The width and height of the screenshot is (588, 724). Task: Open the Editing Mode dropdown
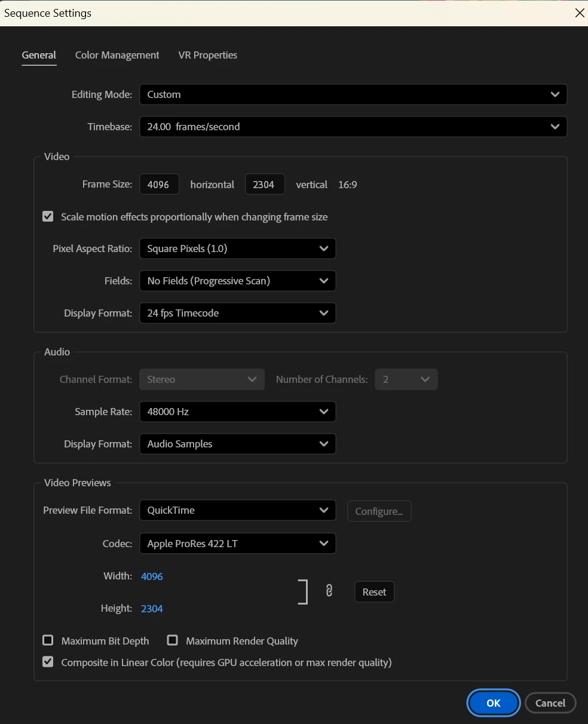353,94
